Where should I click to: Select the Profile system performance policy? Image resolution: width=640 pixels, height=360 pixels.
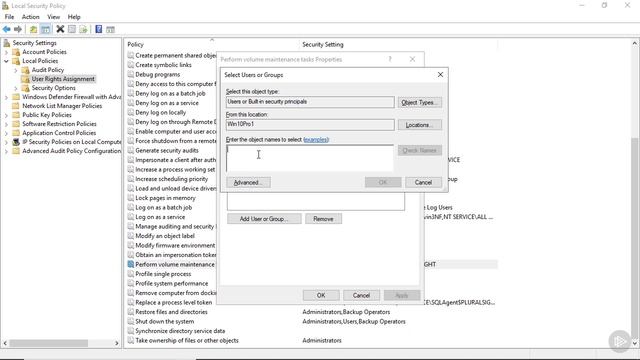171,283
